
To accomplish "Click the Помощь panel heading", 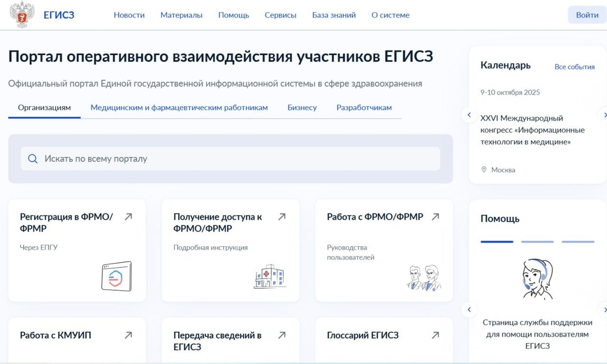I will (500, 219).
